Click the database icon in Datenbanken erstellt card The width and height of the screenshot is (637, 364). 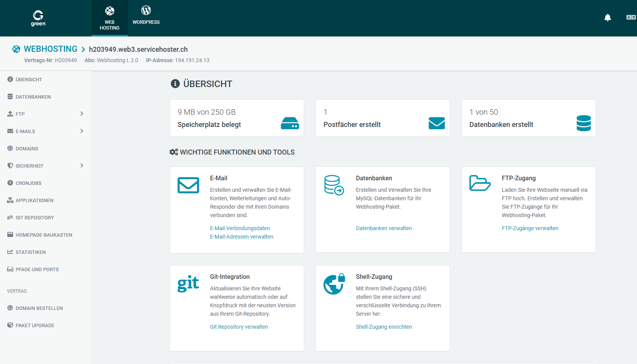pos(584,123)
